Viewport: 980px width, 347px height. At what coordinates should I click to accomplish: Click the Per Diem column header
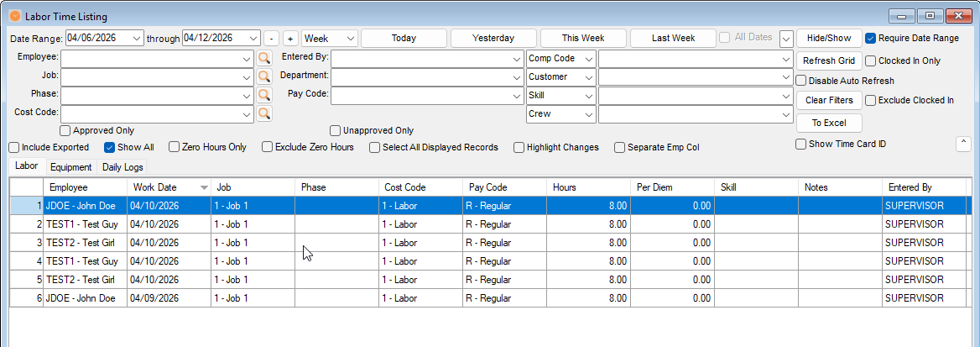[672, 187]
